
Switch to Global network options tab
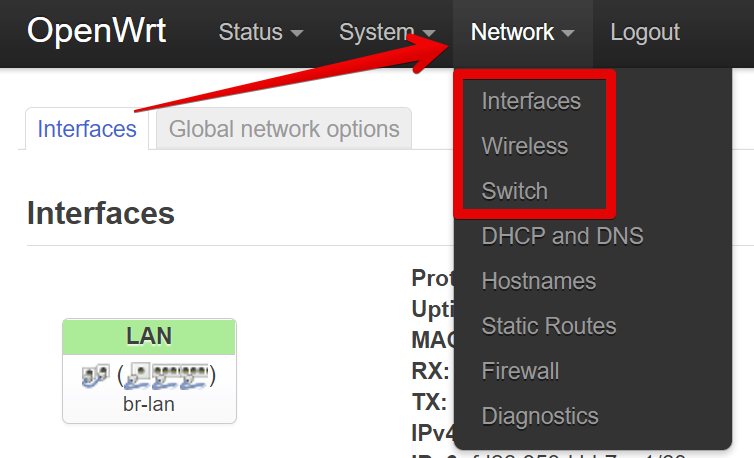[x=284, y=129]
